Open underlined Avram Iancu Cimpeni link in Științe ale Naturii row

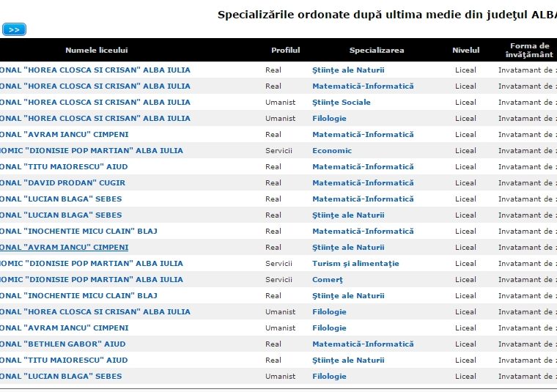(x=64, y=248)
